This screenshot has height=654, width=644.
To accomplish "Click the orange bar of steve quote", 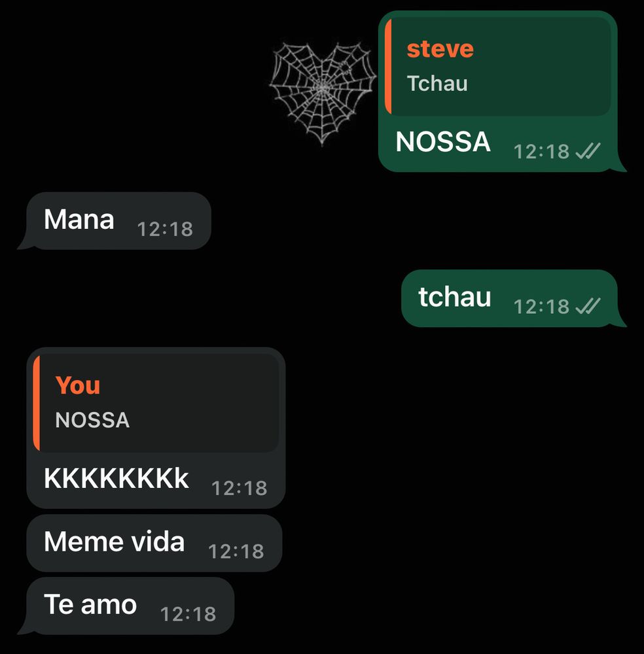I will (387, 66).
